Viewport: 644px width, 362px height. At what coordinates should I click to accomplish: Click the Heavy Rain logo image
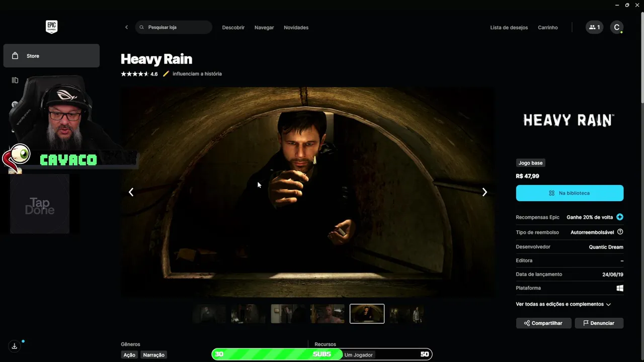pyautogui.click(x=569, y=120)
